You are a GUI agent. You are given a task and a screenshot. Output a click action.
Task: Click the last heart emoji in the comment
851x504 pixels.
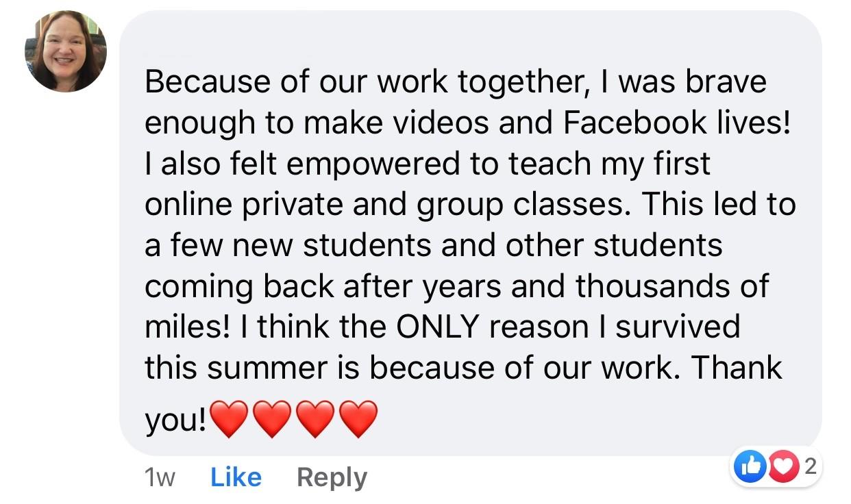click(x=358, y=419)
